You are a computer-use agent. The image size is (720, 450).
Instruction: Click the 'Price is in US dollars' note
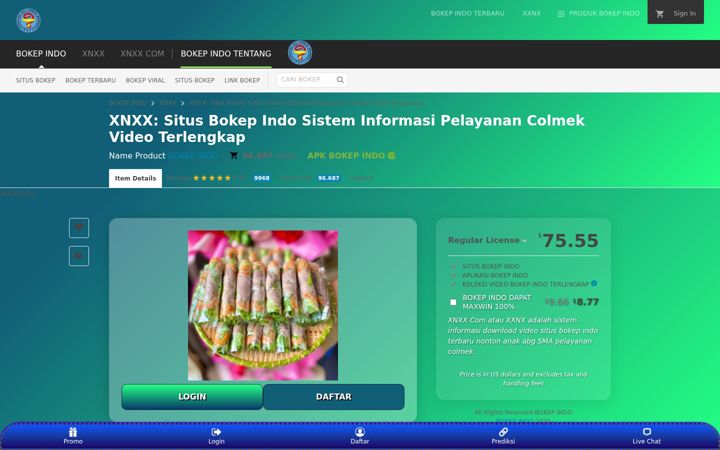[523, 379]
